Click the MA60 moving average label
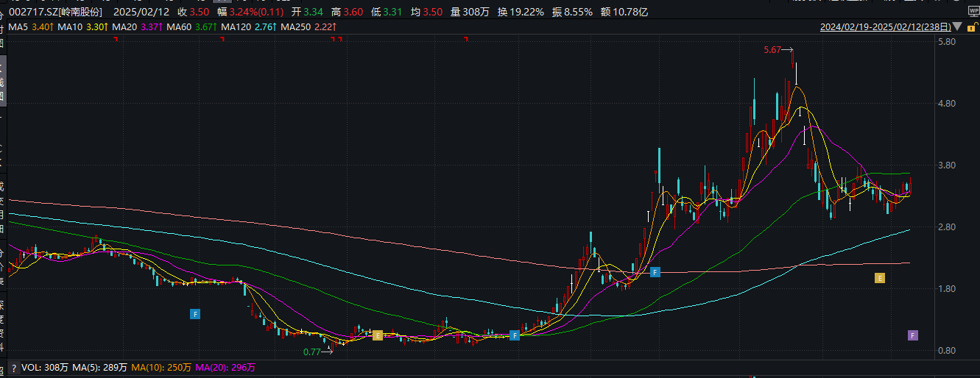This screenshot has width=980, height=378. click(x=179, y=28)
